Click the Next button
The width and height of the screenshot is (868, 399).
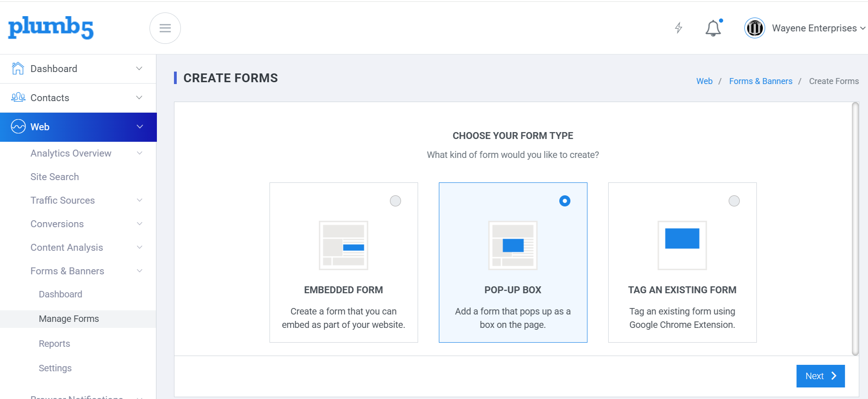820,376
